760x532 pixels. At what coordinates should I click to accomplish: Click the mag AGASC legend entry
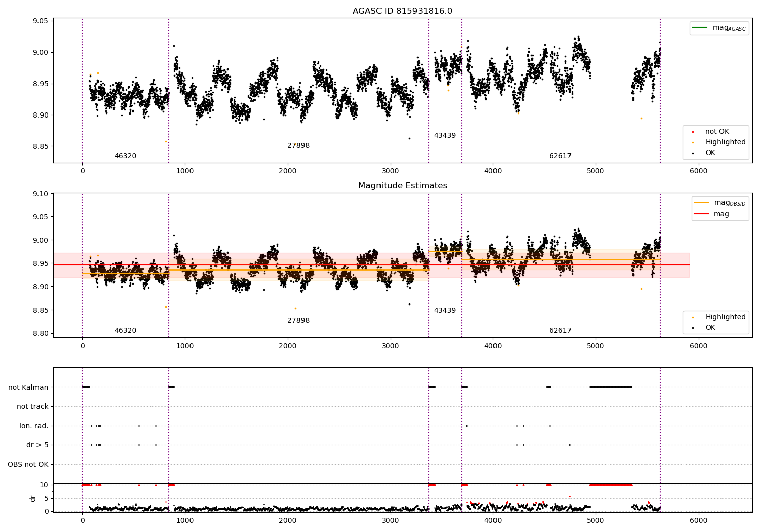coord(719,28)
